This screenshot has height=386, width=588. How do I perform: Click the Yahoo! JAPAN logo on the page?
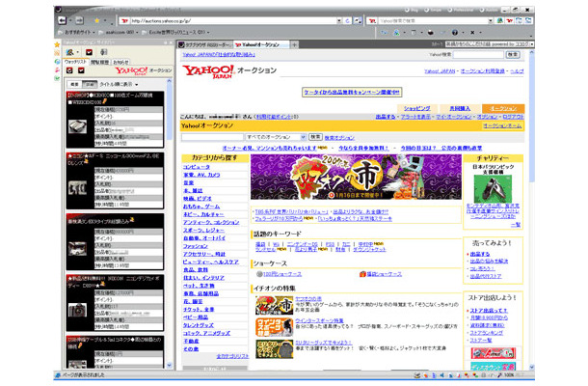[x=208, y=71]
